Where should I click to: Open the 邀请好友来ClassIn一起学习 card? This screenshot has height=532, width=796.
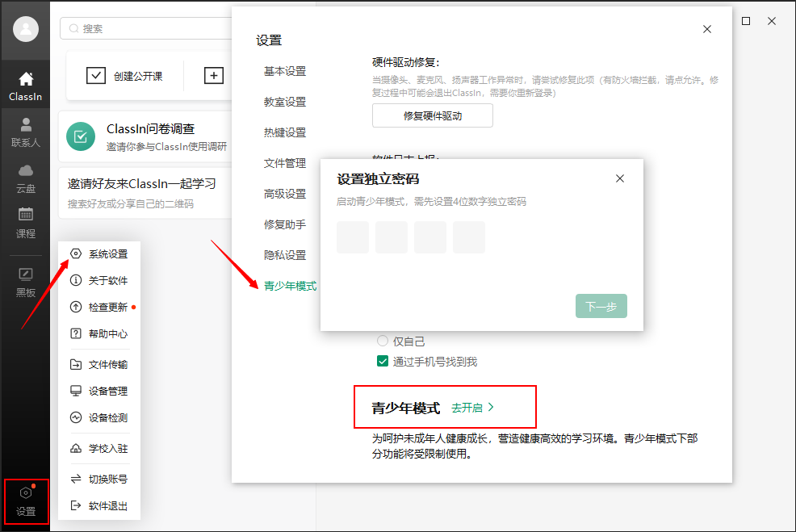pyautogui.click(x=145, y=193)
